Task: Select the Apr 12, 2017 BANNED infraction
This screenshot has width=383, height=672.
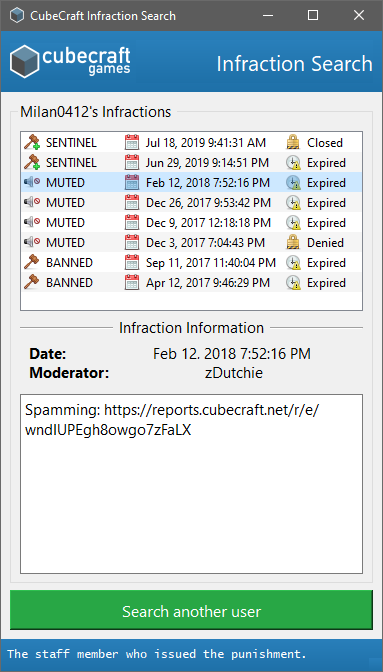Action: tap(191, 282)
